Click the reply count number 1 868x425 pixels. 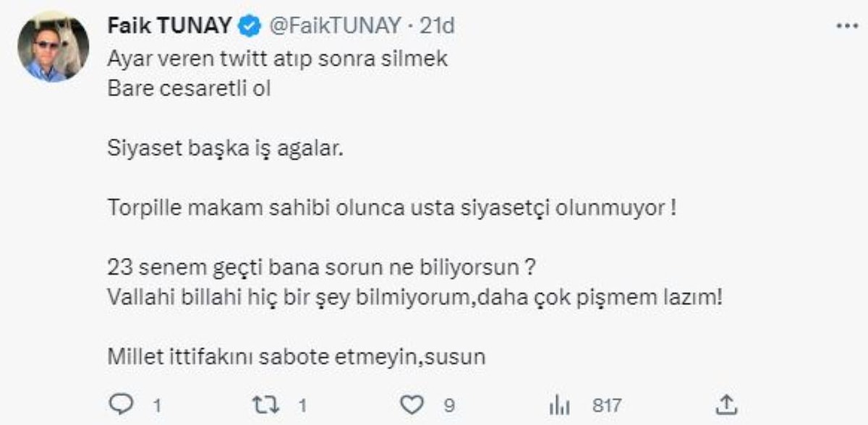[x=156, y=405]
